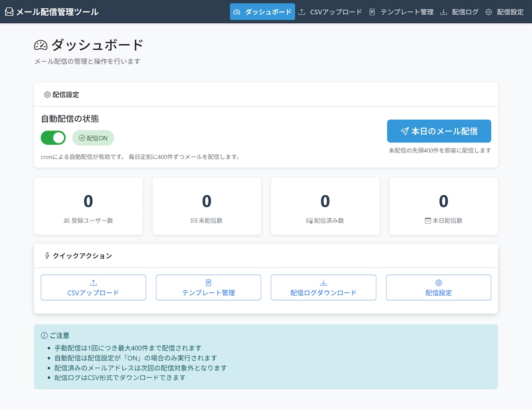Click the 配信ON status badge

(x=93, y=138)
